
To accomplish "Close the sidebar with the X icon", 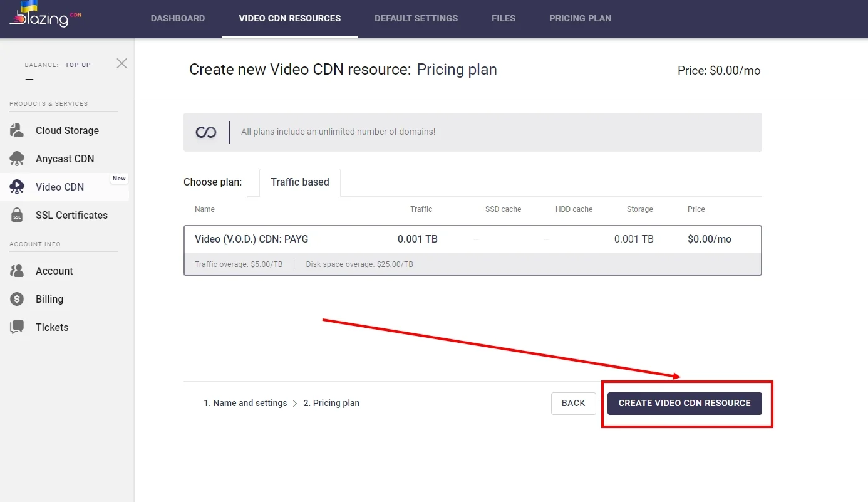I will (121, 63).
